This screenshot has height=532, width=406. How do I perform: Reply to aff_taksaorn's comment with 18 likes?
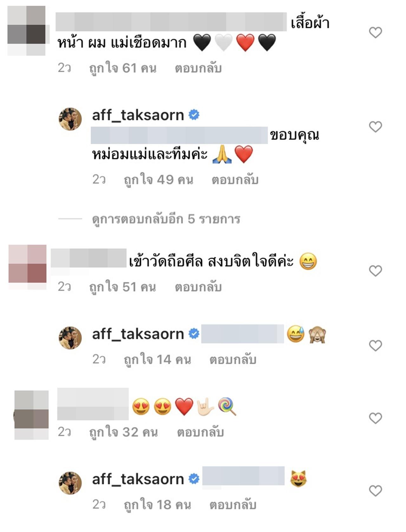[x=233, y=505]
